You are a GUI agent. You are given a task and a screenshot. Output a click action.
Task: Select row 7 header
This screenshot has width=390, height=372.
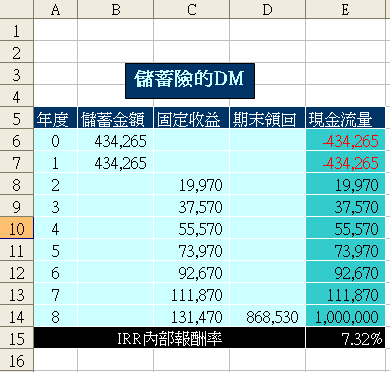16,162
